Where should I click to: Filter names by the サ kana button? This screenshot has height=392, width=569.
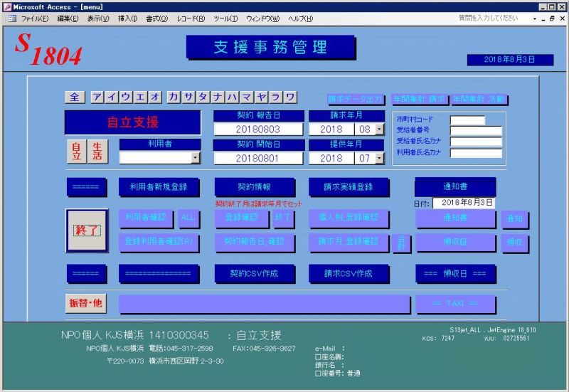(189, 97)
